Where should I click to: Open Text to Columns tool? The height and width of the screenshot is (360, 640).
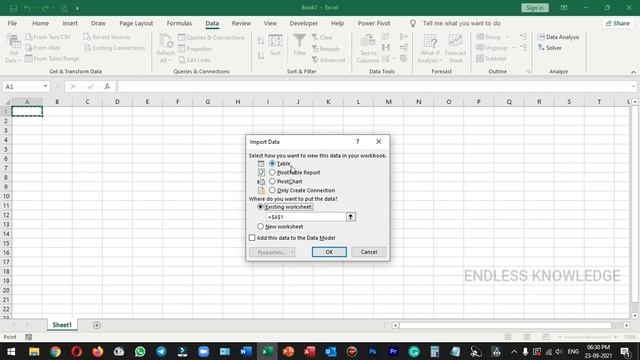tap(368, 49)
